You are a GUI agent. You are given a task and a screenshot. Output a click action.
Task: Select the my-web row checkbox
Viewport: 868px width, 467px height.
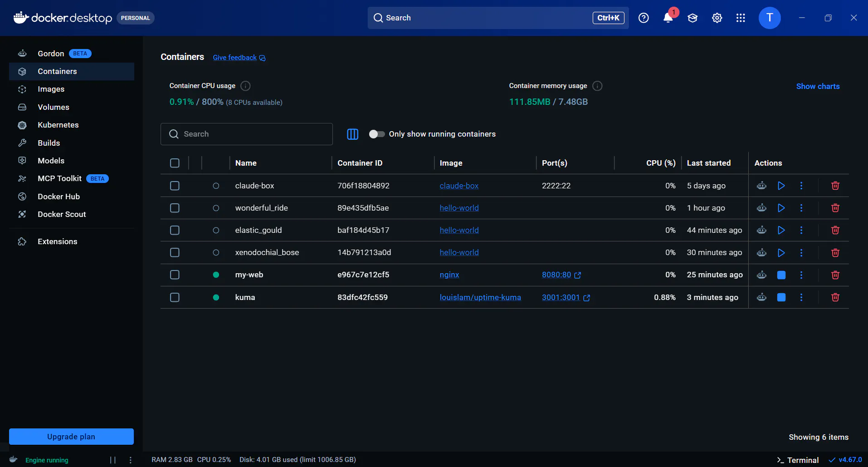pos(175,275)
